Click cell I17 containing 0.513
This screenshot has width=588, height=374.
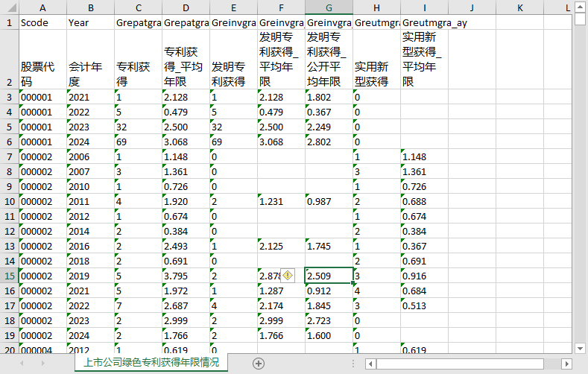coord(424,305)
